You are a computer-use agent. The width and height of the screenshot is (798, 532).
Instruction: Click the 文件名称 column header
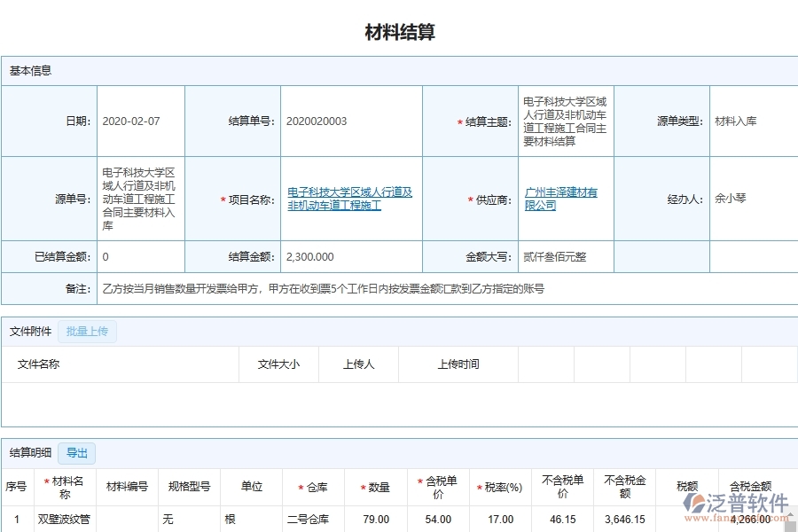[x=43, y=364]
